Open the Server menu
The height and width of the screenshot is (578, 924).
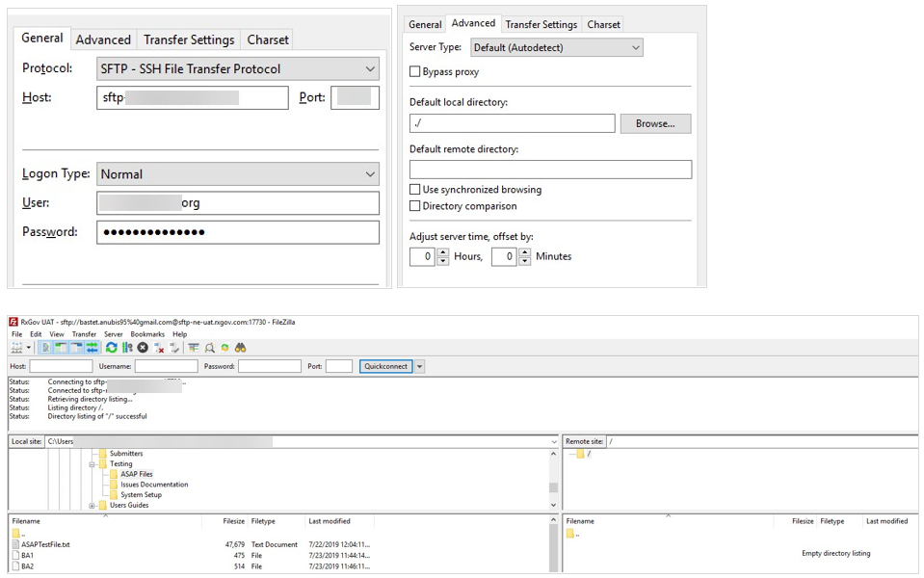(x=113, y=334)
